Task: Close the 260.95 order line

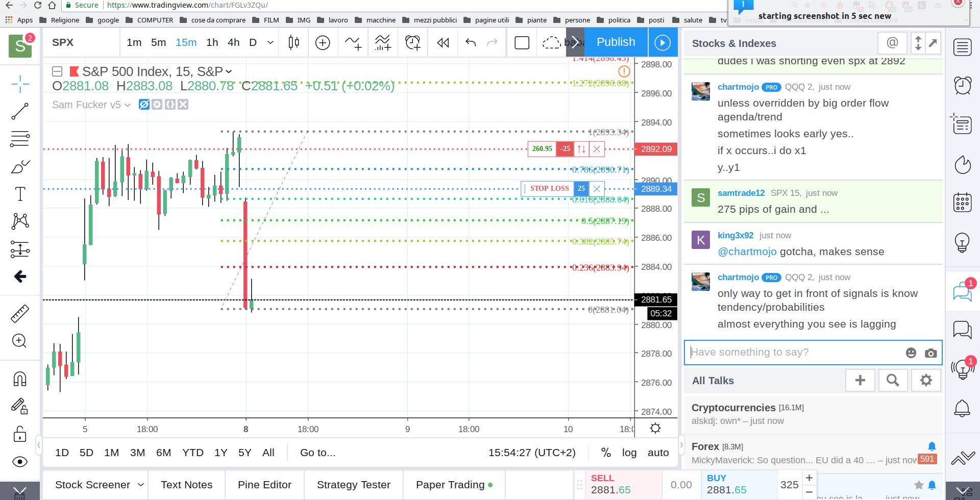Action: (x=597, y=149)
